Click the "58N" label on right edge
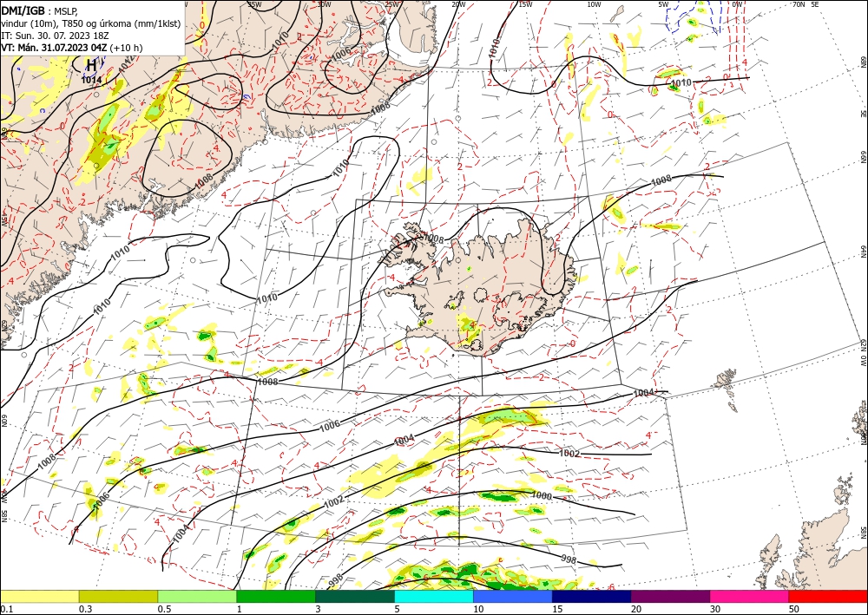 coord(863,533)
